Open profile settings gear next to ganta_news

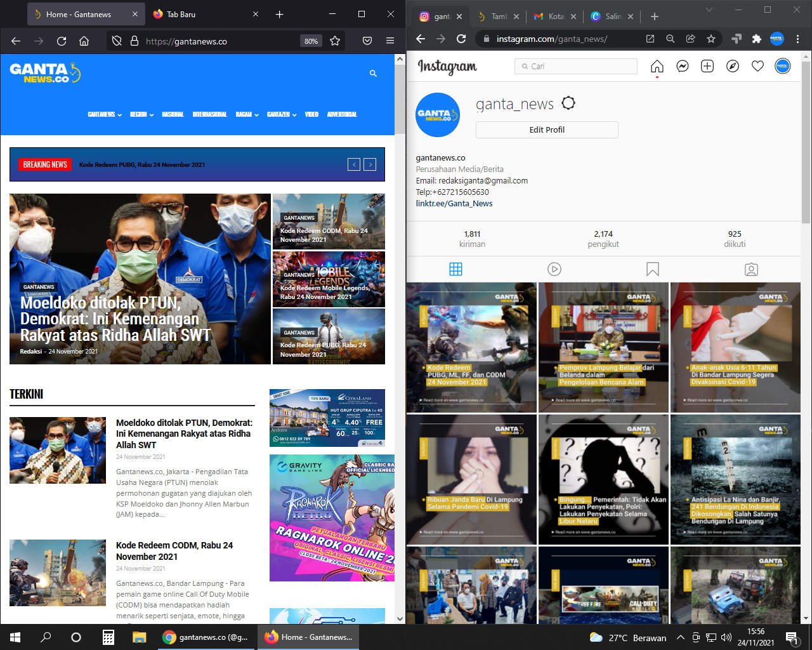(568, 103)
